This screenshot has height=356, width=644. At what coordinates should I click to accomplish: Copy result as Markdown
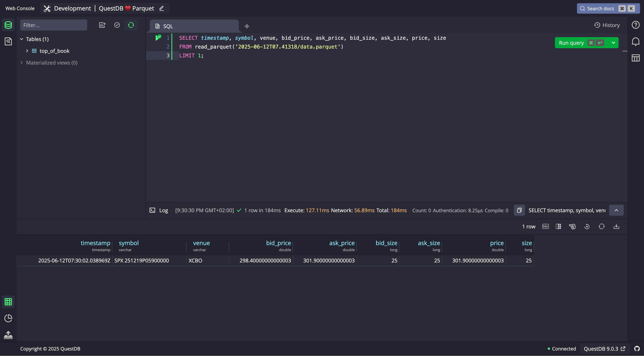point(545,226)
